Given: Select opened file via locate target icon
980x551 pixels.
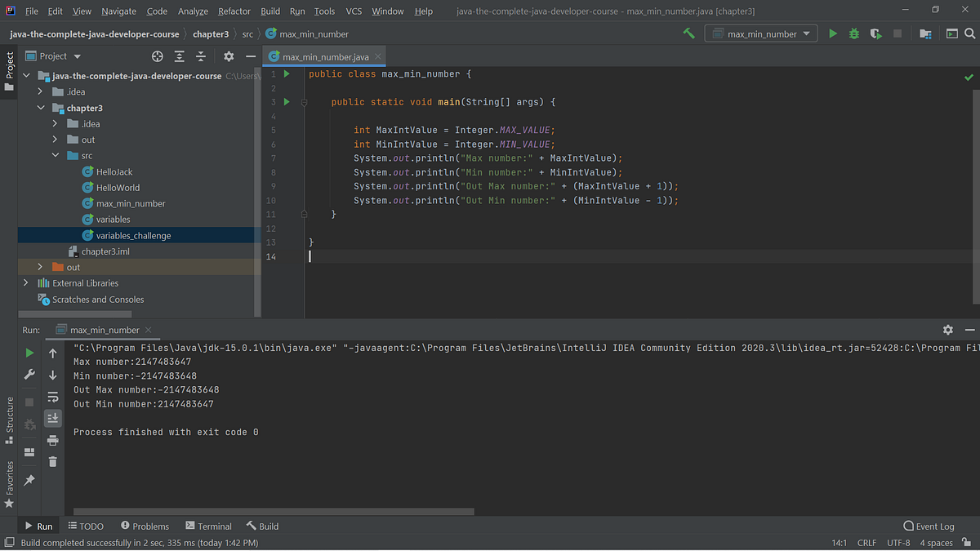Looking at the screenshot, I should tap(157, 56).
